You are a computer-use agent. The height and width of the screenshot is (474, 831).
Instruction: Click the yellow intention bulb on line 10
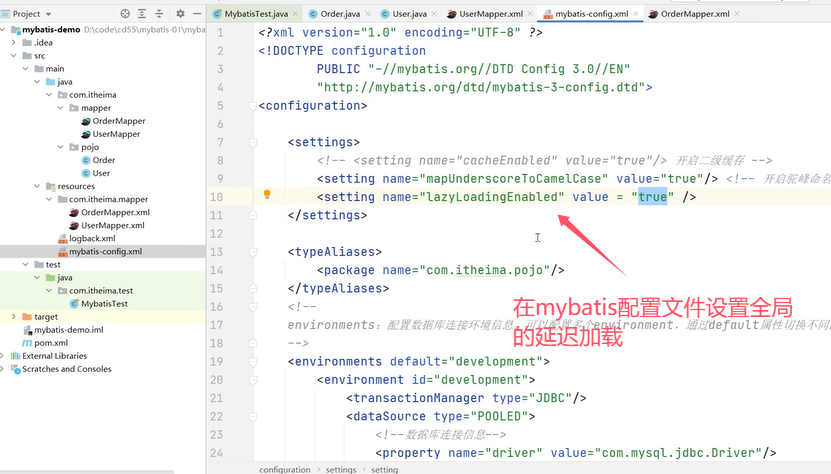pyautogui.click(x=267, y=195)
